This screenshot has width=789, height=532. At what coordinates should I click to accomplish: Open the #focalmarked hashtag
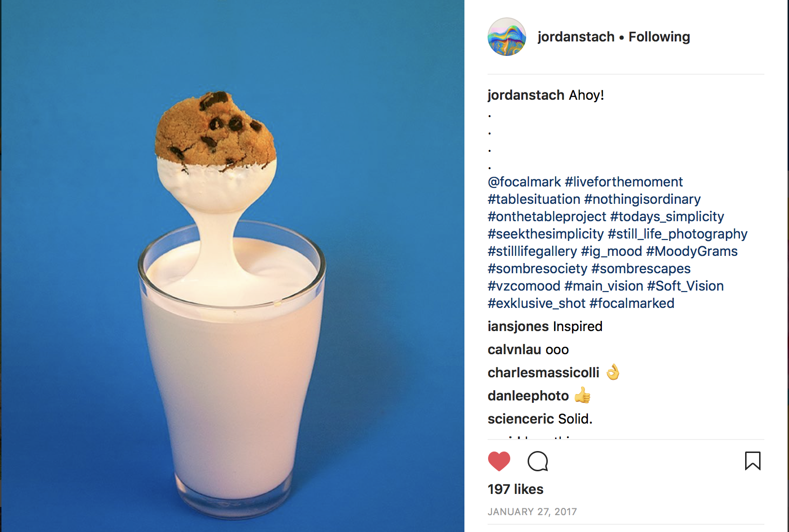[x=632, y=303]
